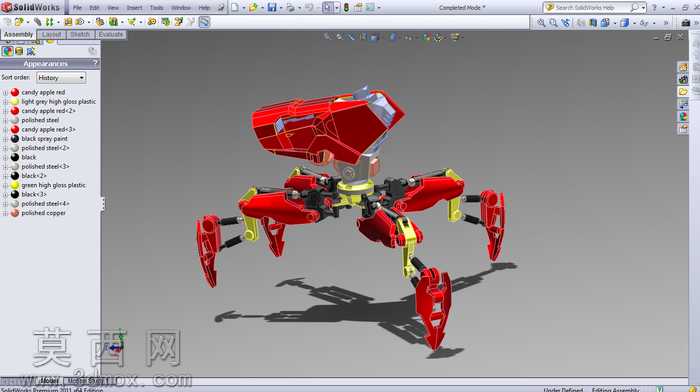
Task: Select the highlighted last Assembly toolbar icon
Action: point(204,22)
